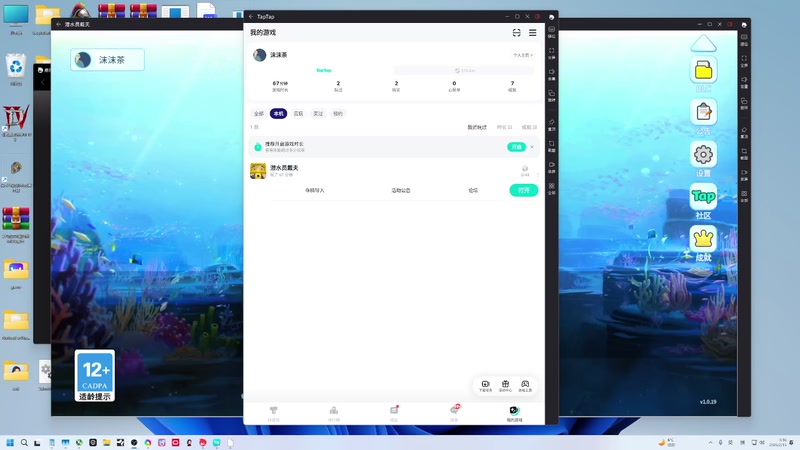Select the 本机 filter tab
This screenshot has height=450, width=800.
click(278, 113)
